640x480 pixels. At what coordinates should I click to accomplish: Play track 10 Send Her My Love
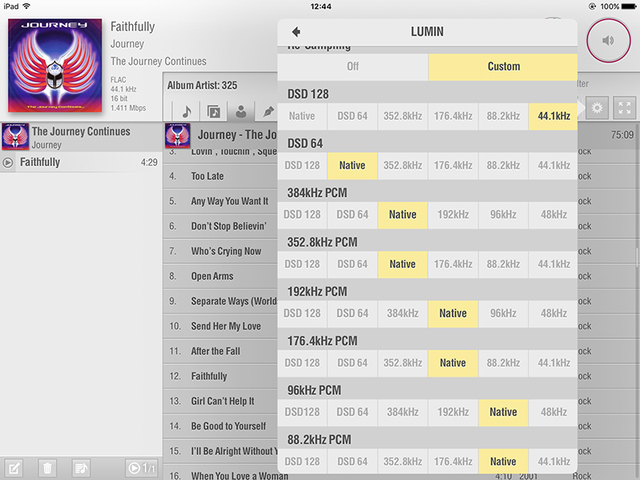[220, 326]
